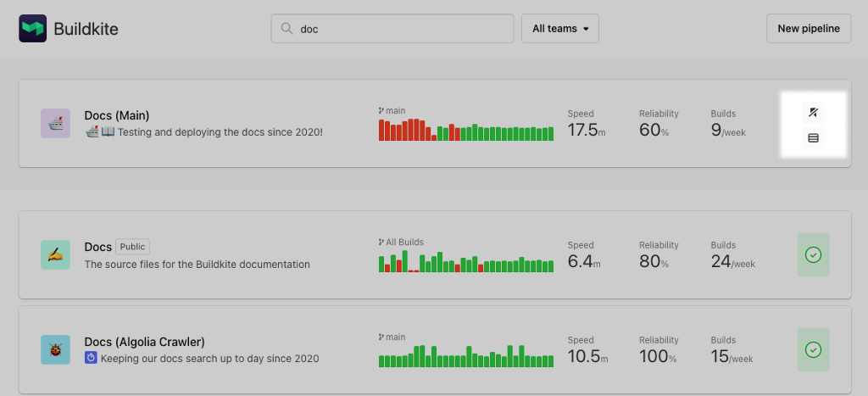This screenshot has width=868, height=396.
Task: Click the stopwatch emoji in the Algolia Crawler description
Action: coord(91,358)
